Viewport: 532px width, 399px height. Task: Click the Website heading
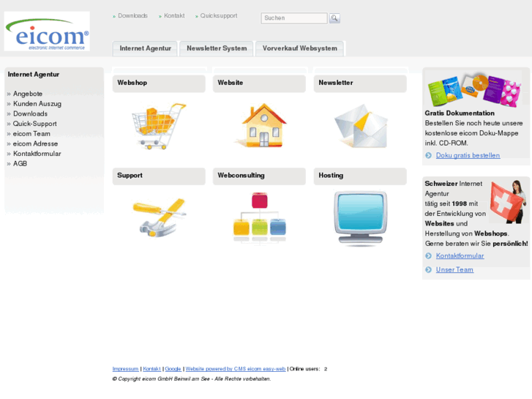tap(230, 83)
